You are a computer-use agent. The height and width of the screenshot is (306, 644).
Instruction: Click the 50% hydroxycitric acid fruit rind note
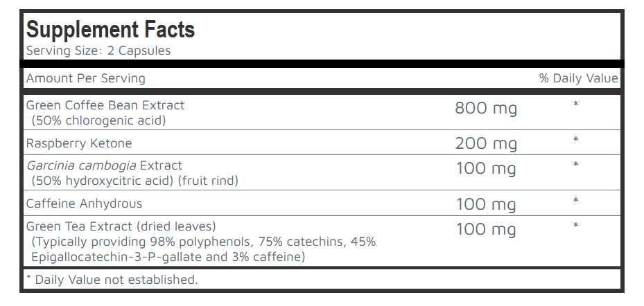(134, 181)
